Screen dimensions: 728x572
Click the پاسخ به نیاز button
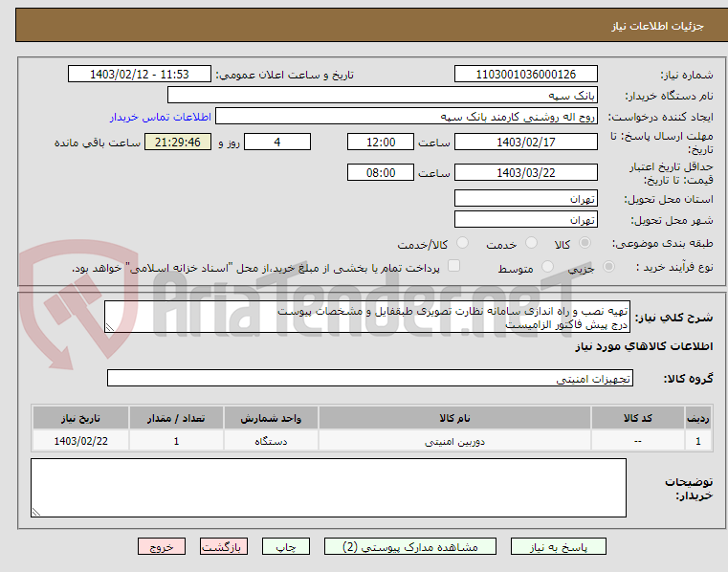pos(558,546)
